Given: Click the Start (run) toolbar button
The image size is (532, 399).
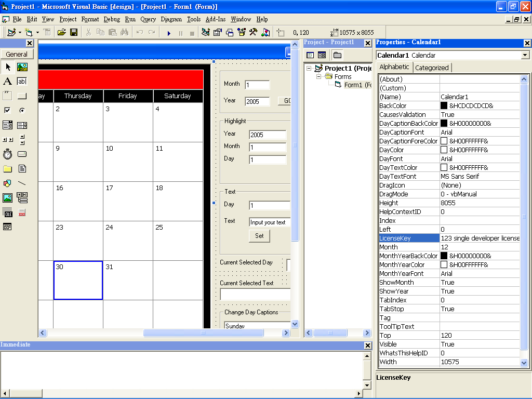Looking at the screenshot, I should [x=169, y=33].
